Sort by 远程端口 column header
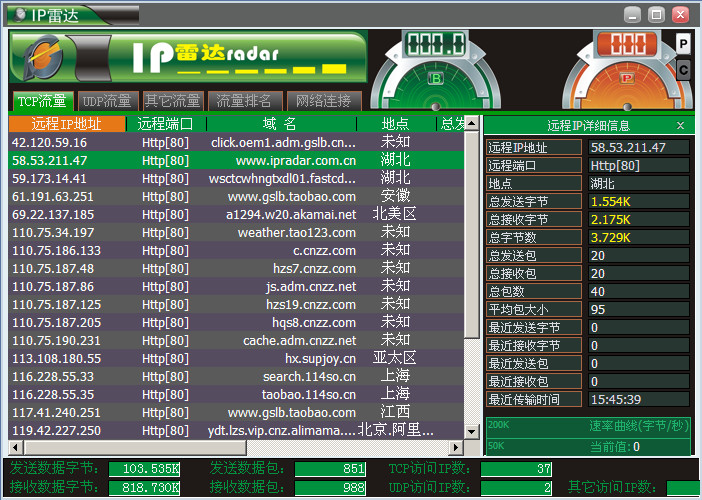This screenshot has width=702, height=500. pos(166,124)
